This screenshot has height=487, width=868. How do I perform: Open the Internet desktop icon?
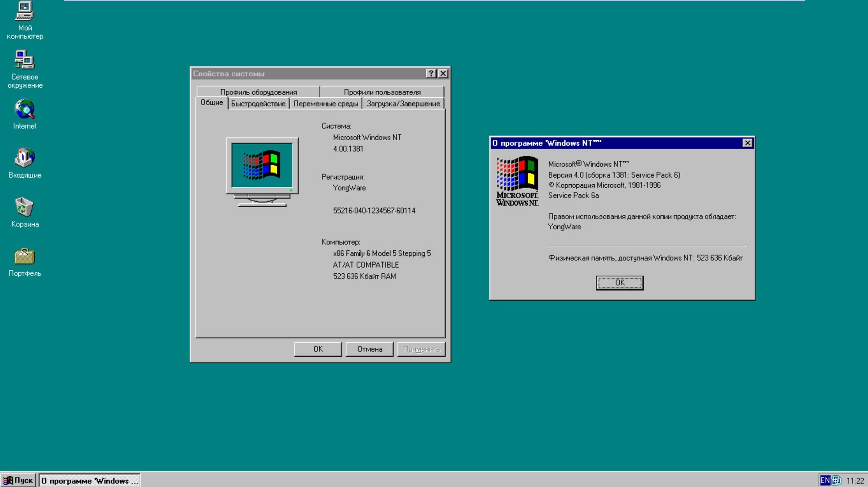[x=25, y=109]
